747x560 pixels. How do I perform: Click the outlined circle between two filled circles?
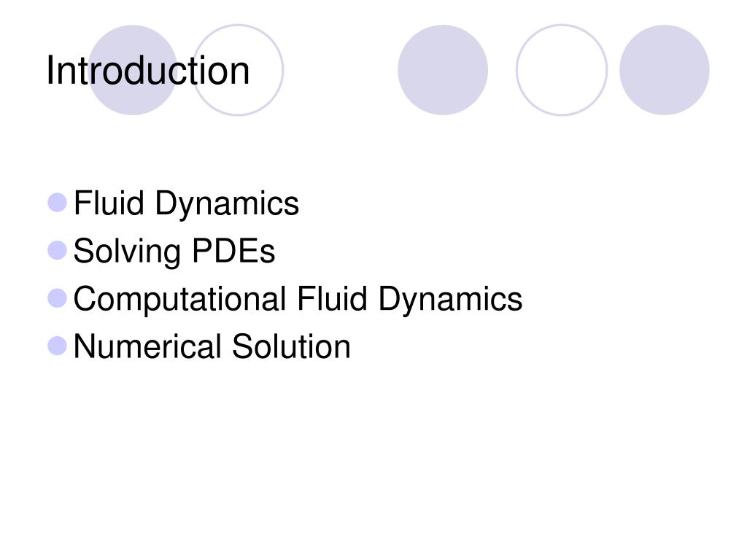pyautogui.click(x=562, y=70)
